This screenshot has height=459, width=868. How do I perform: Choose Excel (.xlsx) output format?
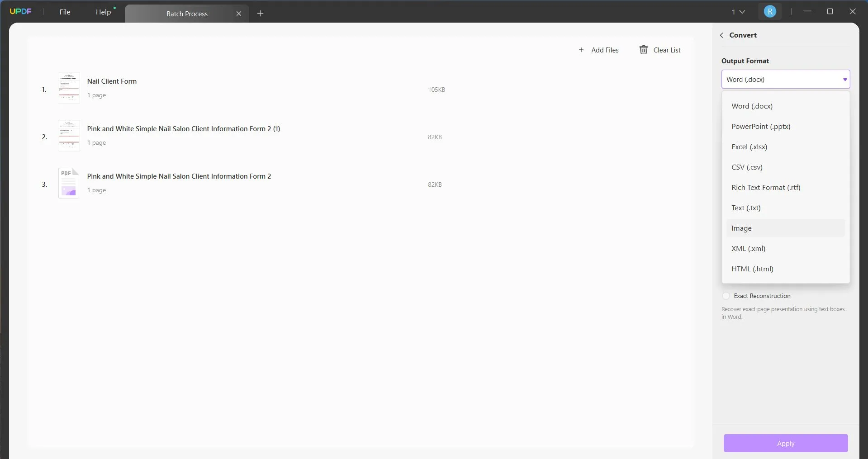pyautogui.click(x=786, y=147)
